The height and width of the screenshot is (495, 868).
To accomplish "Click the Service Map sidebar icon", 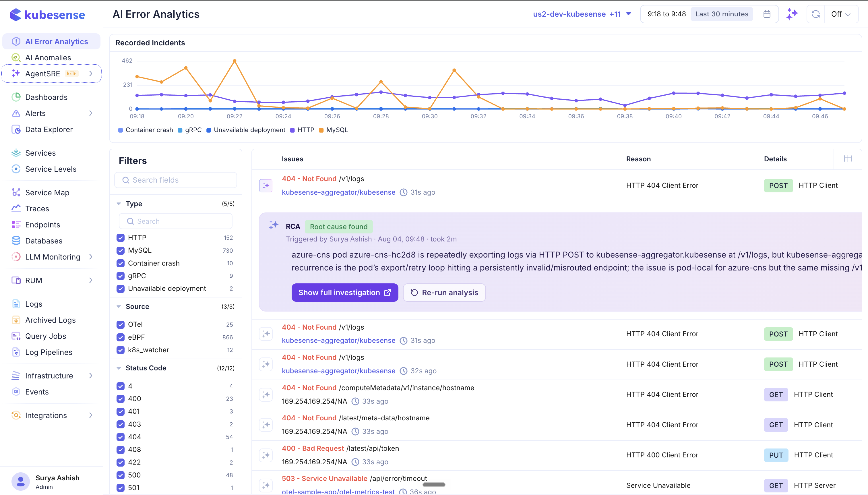I will coord(16,192).
